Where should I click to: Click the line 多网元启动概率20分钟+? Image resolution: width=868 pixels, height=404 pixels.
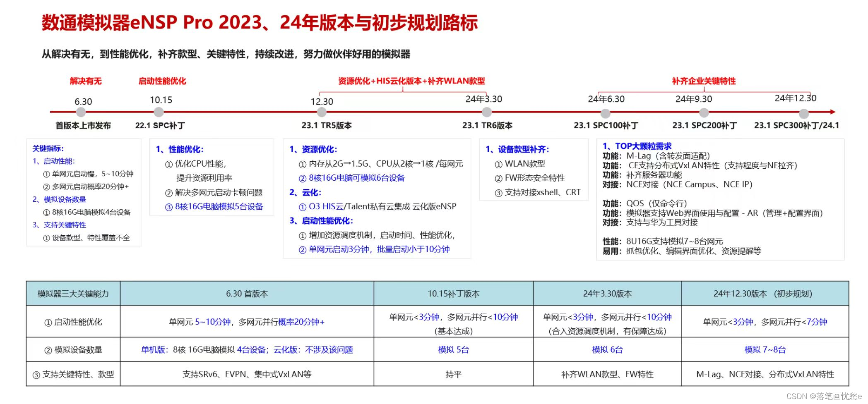[x=86, y=187]
